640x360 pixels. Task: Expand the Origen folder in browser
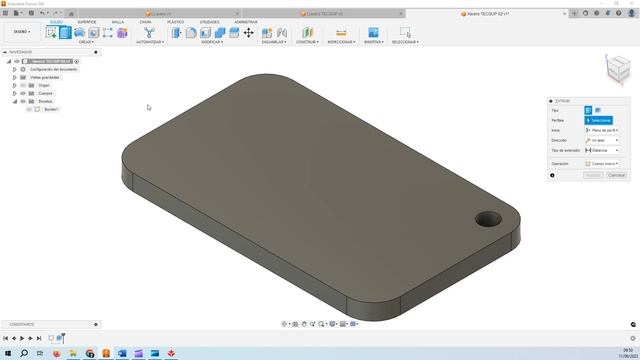coord(15,85)
